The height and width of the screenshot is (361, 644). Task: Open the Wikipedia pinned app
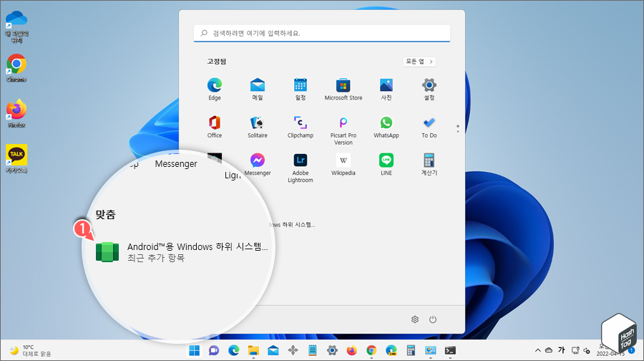(343, 165)
